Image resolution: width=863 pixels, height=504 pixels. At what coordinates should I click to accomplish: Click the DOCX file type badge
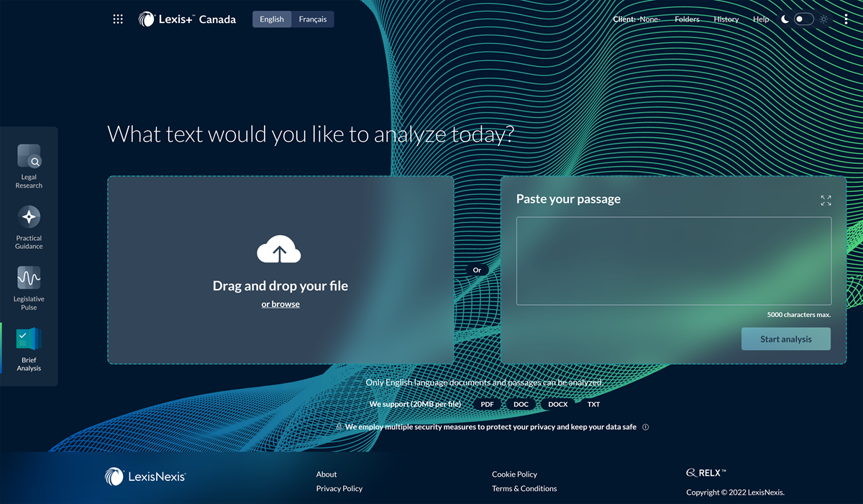click(x=557, y=404)
